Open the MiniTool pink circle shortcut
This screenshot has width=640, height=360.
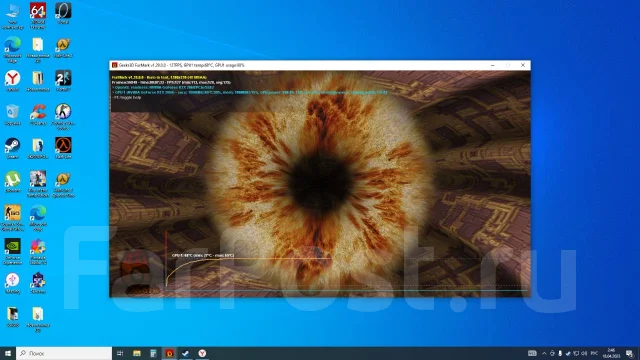(13, 283)
